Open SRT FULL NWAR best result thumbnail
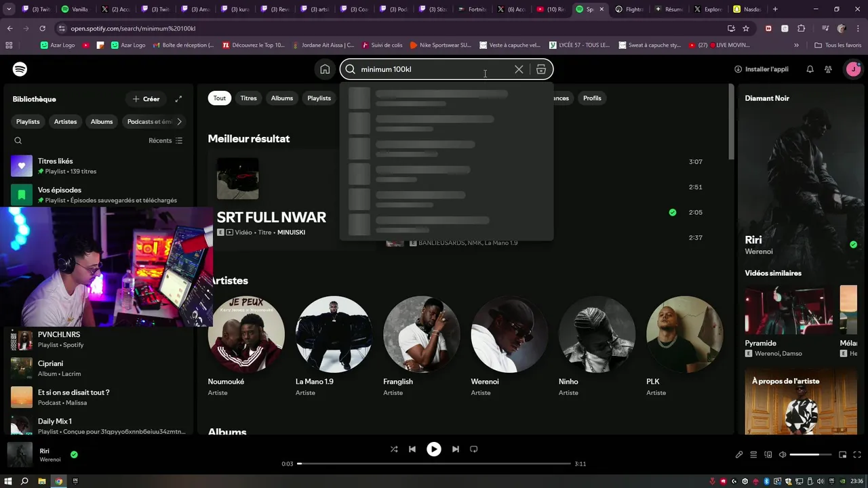 237,179
